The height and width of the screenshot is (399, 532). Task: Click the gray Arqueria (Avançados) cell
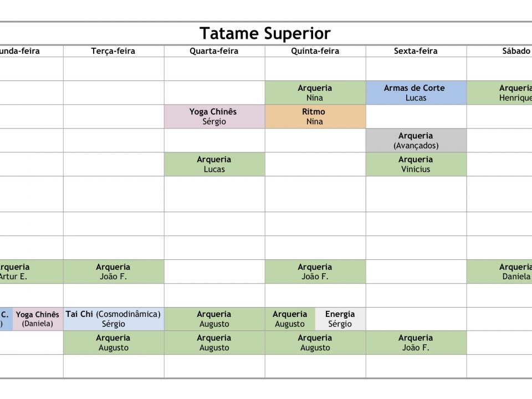coord(416,140)
